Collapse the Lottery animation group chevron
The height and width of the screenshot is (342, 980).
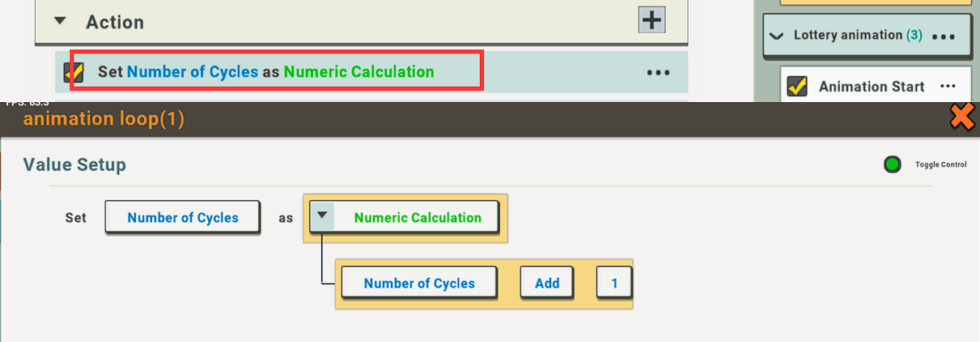click(778, 36)
